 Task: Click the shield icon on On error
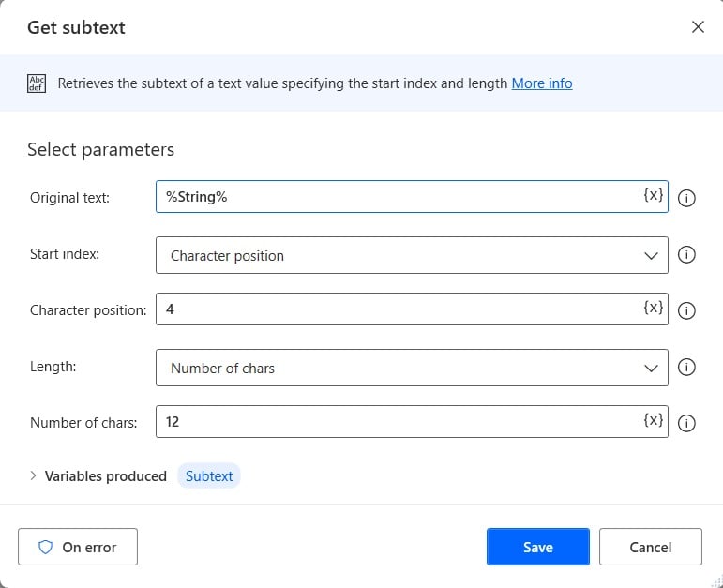pos(45,547)
